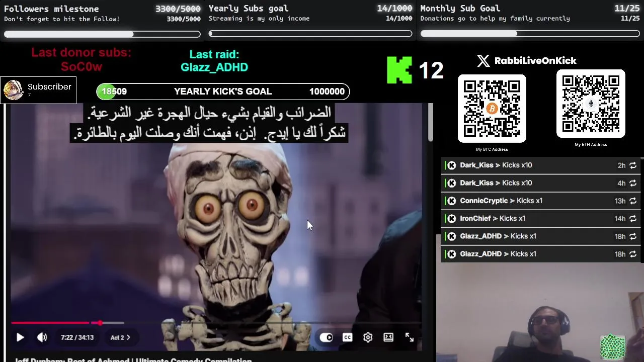Click the video progress bar scrubber
Viewport: 644px width, 362px height.
(100, 323)
